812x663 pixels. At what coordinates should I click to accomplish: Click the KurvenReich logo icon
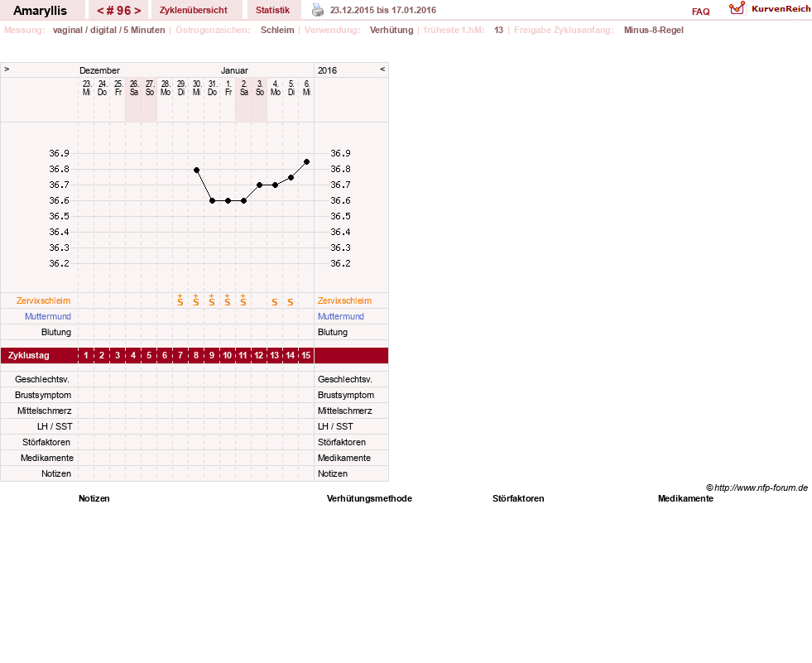pyautogui.click(x=737, y=8)
